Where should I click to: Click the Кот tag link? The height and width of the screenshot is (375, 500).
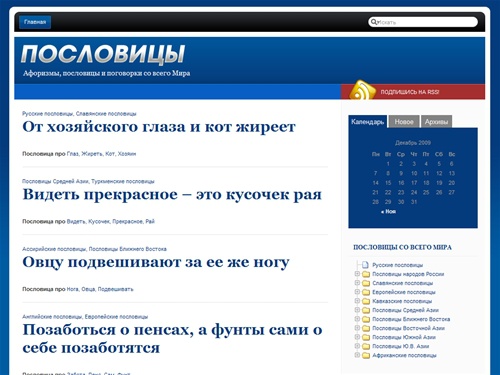click(110, 154)
